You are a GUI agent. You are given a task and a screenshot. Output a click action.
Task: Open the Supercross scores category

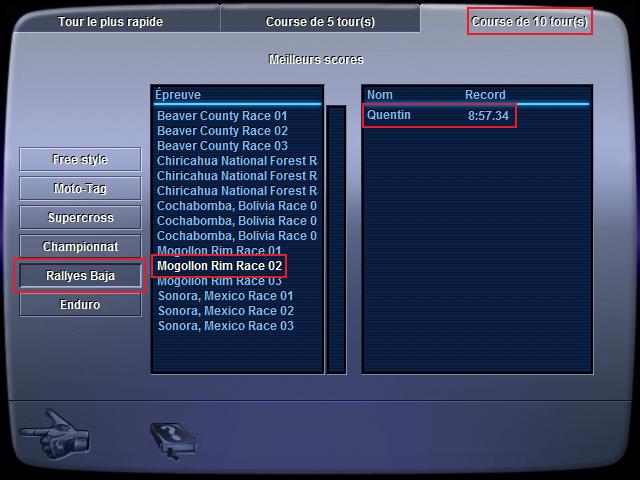coord(80,217)
